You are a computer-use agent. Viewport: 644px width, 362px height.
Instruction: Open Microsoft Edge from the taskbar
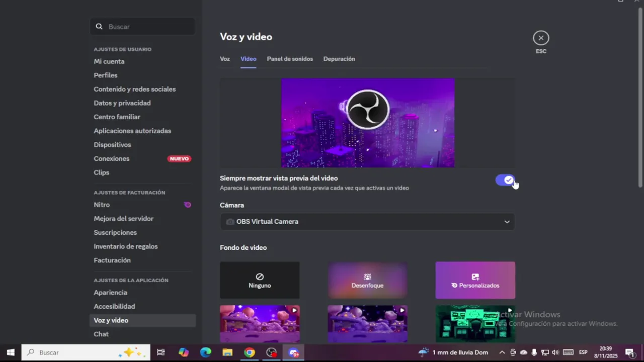click(206, 352)
